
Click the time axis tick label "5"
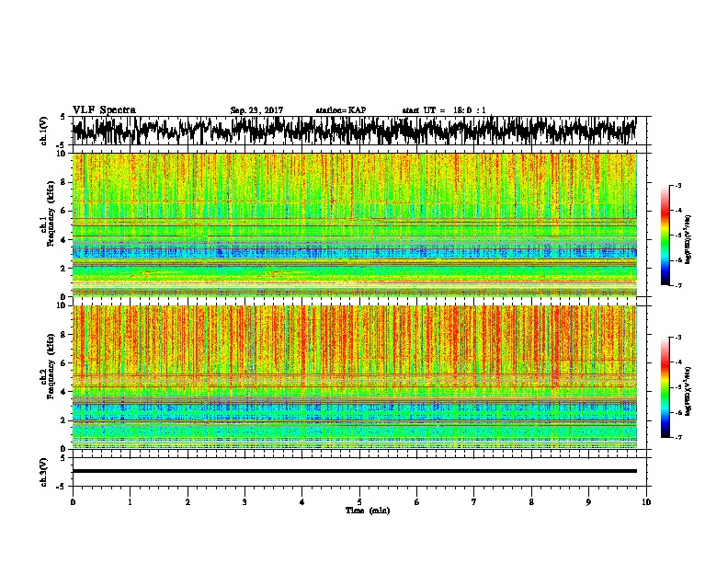click(359, 502)
